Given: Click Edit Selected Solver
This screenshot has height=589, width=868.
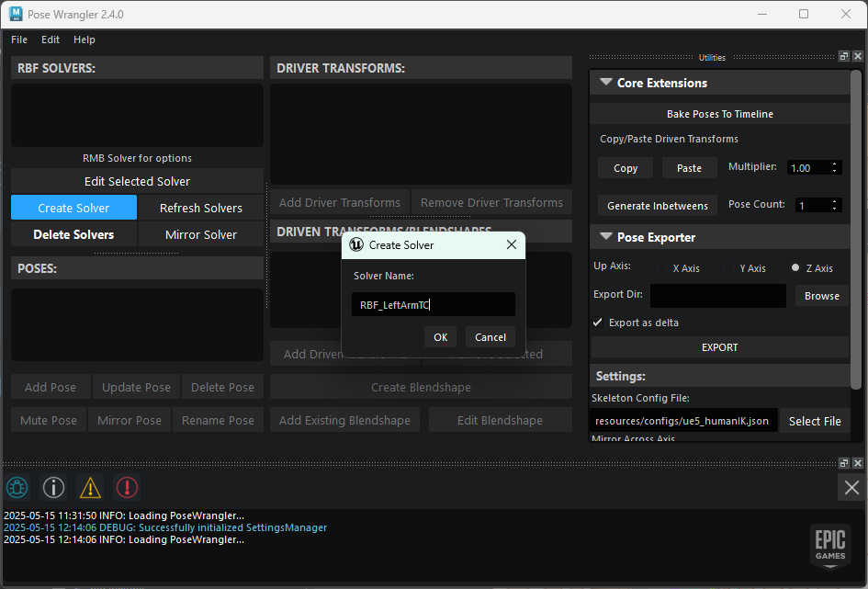Looking at the screenshot, I should pyautogui.click(x=137, y=181).
